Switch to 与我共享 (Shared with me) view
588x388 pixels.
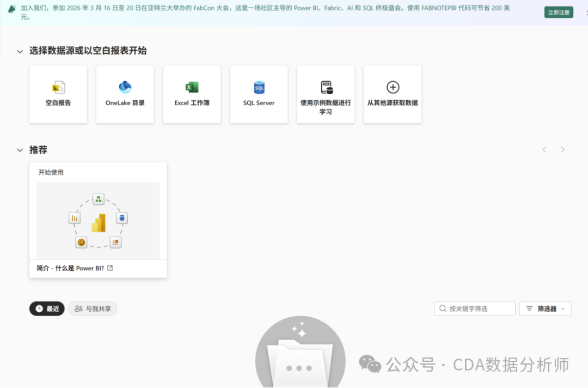click(x=92, y=308)
